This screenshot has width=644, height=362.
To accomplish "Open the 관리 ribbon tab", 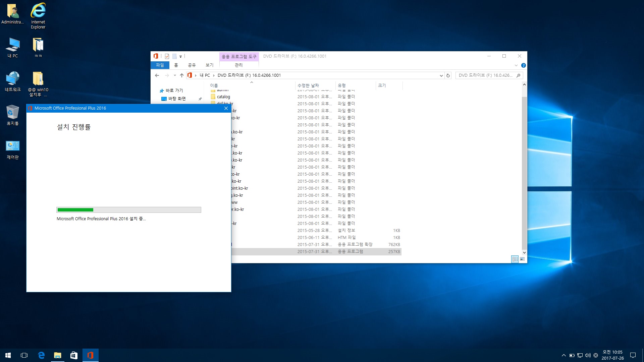I will pyautogui.click(x=239, y=65).
